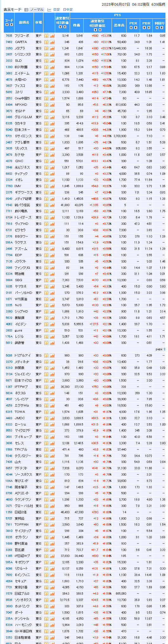Open book info icon for カナモト
The image size is (168, 644).
pos(46,155)
